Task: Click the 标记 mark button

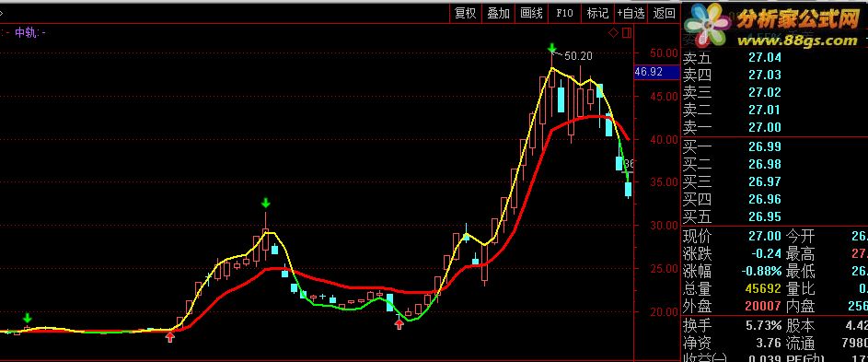Action: click(598, 13)
